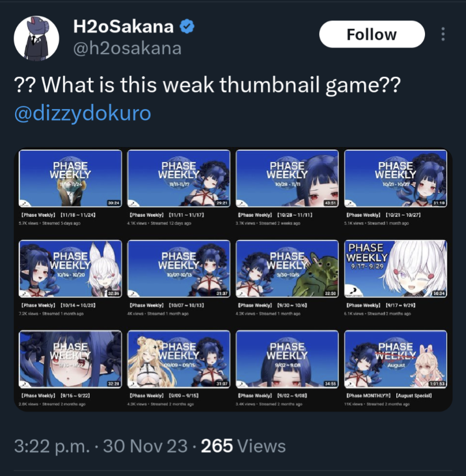Viewport: 466px width, 476px height.
Task: Open the Phase Weekly 10/14–10/20 thumbnail
Action: click(70, 269)
